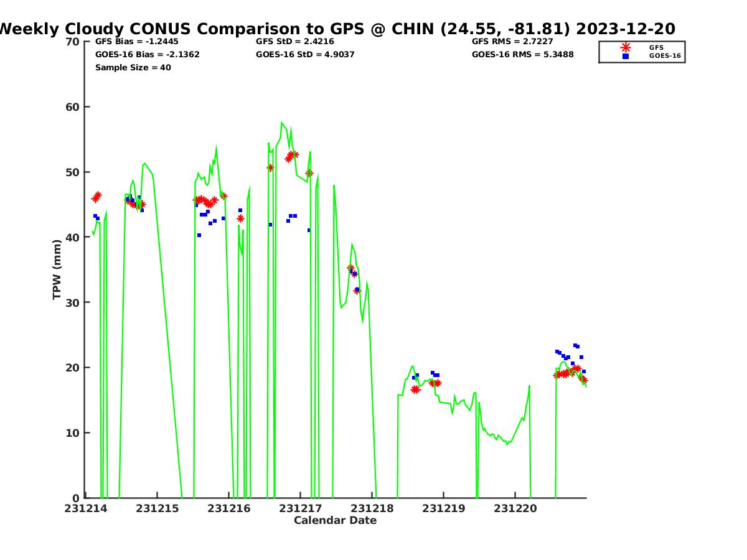
Task: Select the GFS label in the legend
Action: 656,47
